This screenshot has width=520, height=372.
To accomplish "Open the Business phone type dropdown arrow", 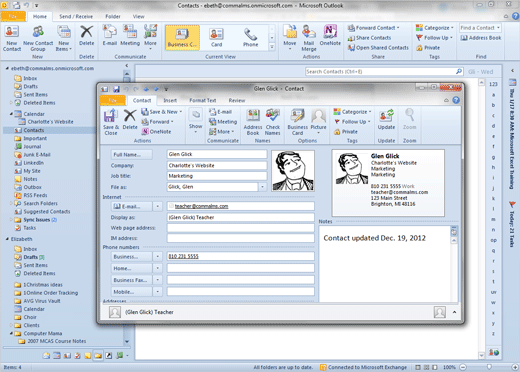I will [x=157, y=257].
